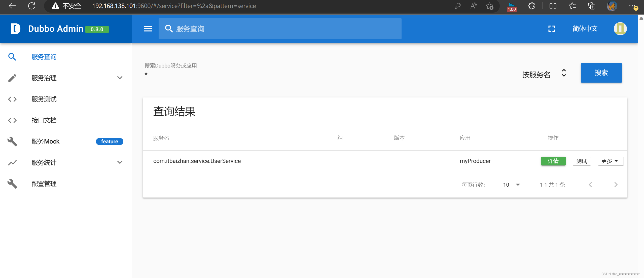Image resolution: width=644 pixels, height=278 pixels.
Task: Toggle the hamburger navigation drawer icon
Action: [x=148, y=29]
